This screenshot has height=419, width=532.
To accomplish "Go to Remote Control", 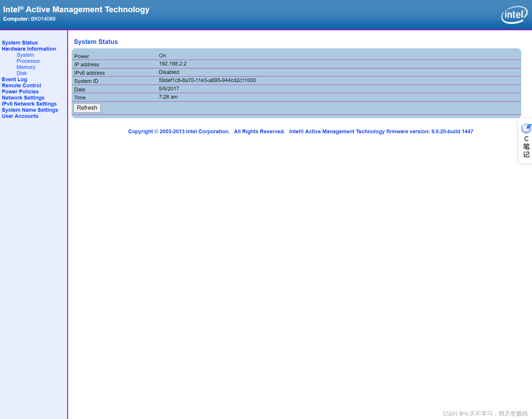I will pyautogui.click(x=21, y=86).
